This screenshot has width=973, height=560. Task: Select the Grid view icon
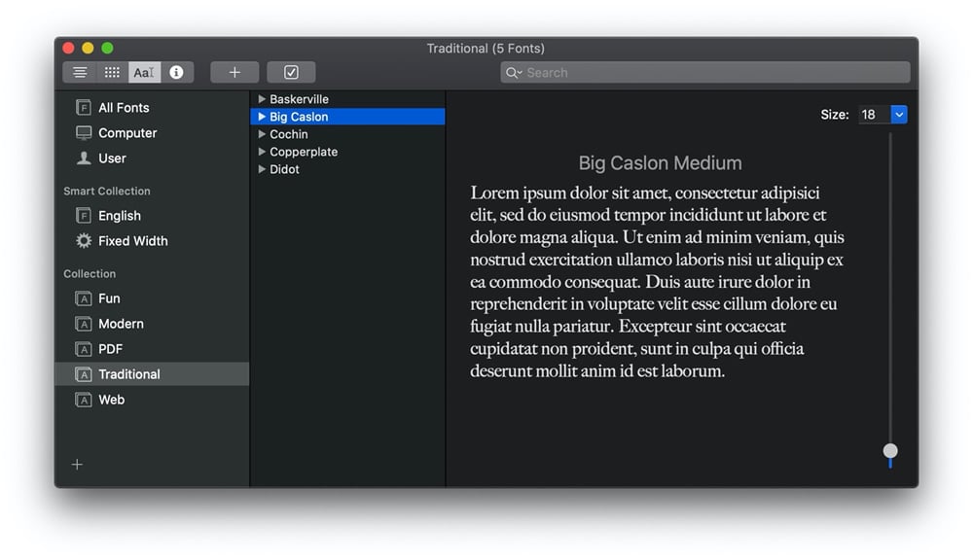[112, 73]
